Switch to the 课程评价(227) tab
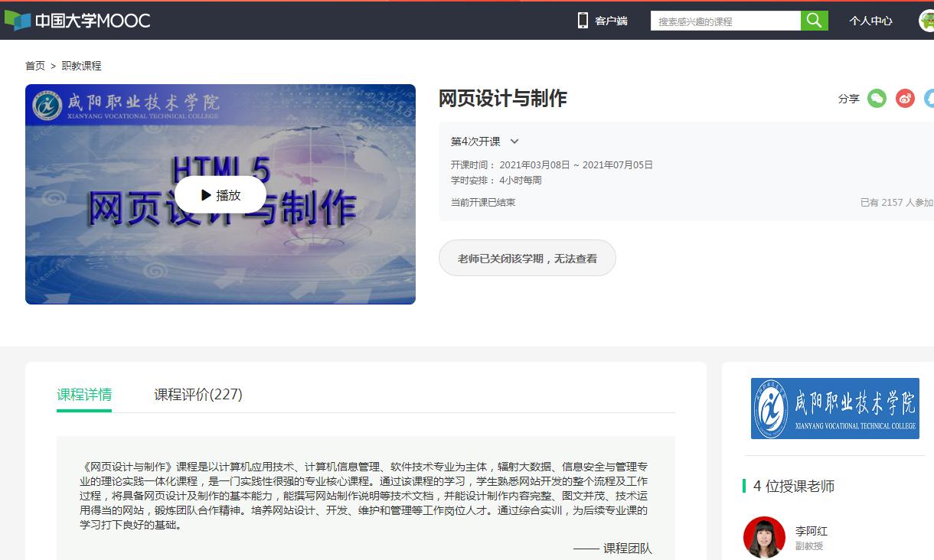934x560 pixels. 198,395
